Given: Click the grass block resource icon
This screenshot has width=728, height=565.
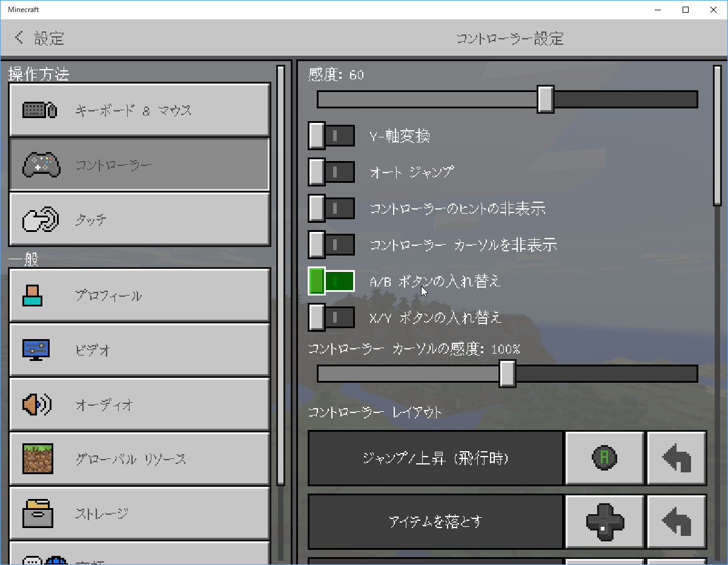Looking at the screenshot, I should (38, 458).
